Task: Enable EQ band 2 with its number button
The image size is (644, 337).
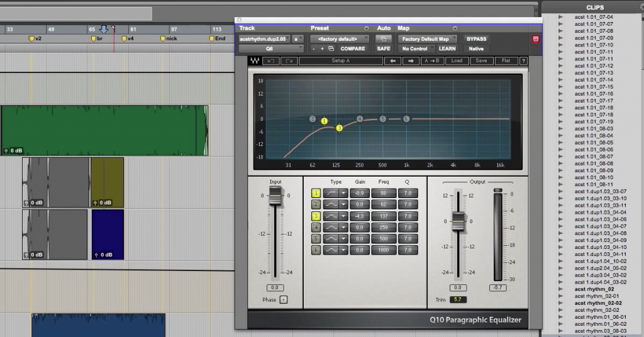Action: pyautogui.click(x=316, y=204)
